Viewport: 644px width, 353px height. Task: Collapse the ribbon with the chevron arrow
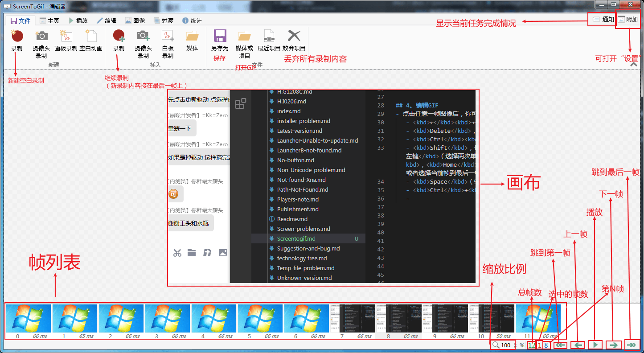coord(634,65)
